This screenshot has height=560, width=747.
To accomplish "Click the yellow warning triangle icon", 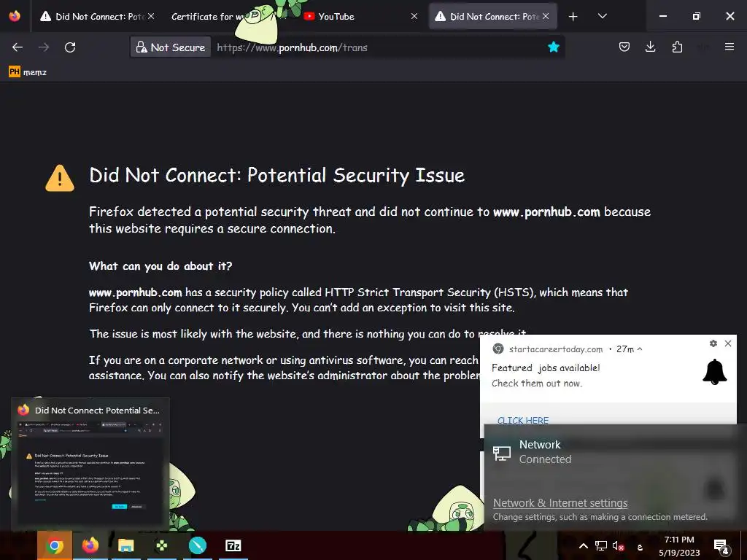I will click(60, 178).
